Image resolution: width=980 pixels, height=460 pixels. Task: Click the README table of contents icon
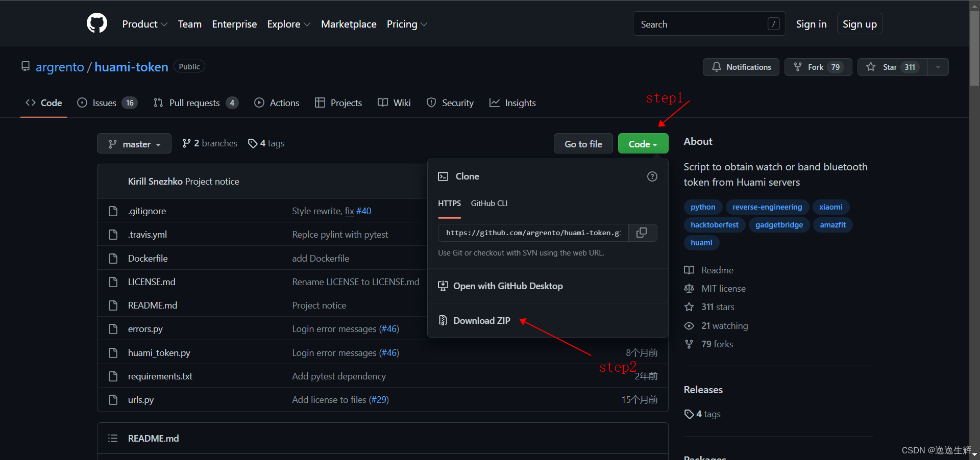(113, 439)
